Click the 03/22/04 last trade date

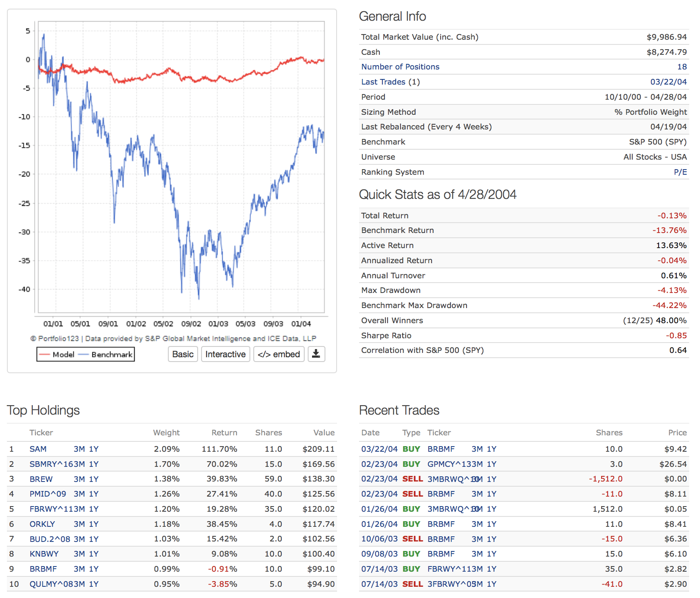click(x=668, y=82)
